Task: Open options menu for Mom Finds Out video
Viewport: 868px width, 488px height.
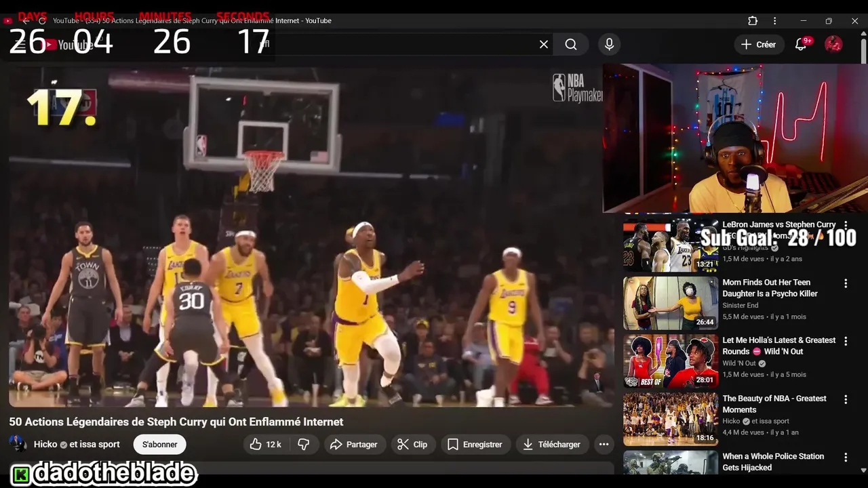Action: tap(846, 283)
